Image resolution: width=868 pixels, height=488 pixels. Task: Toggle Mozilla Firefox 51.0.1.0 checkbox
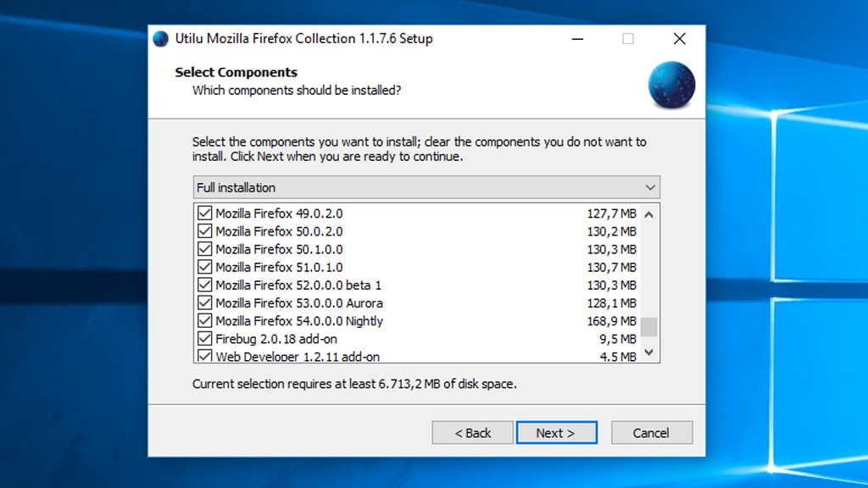(205, 267)
